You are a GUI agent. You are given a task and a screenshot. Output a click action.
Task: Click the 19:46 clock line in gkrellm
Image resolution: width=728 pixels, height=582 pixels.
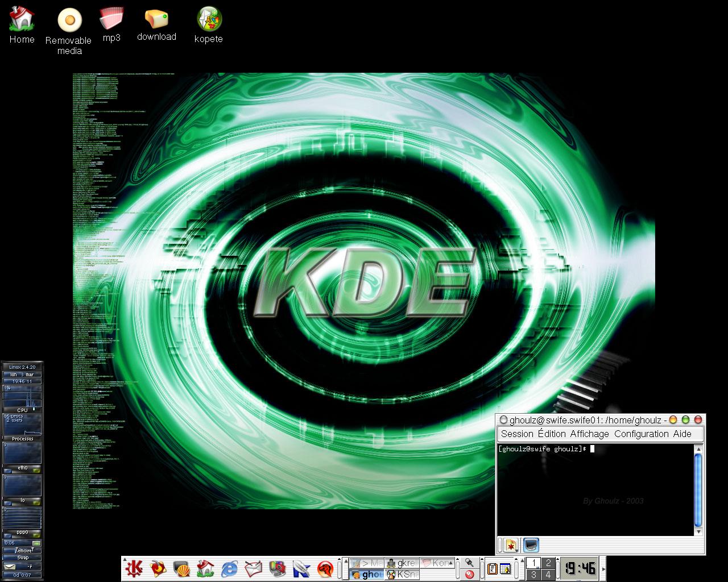[x=22, y=381]
